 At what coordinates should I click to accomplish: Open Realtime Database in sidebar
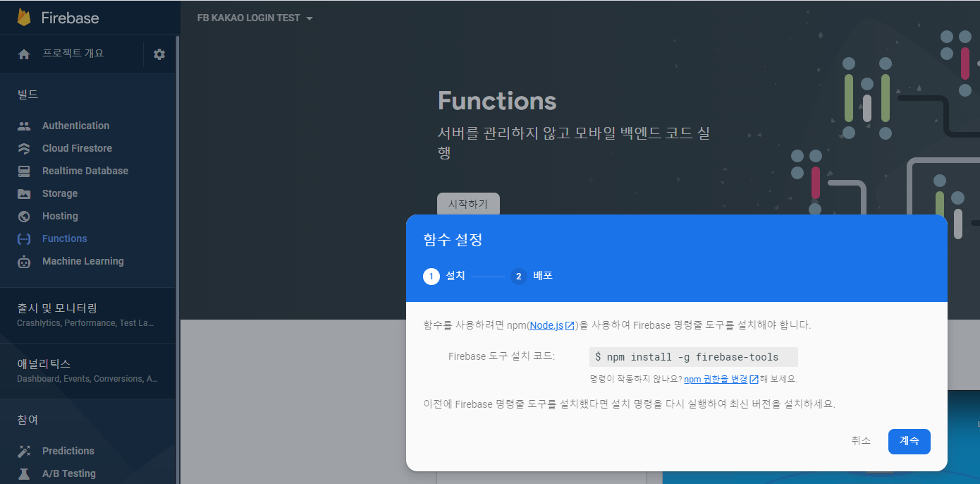pyautogui.click(x=85, y=171)
